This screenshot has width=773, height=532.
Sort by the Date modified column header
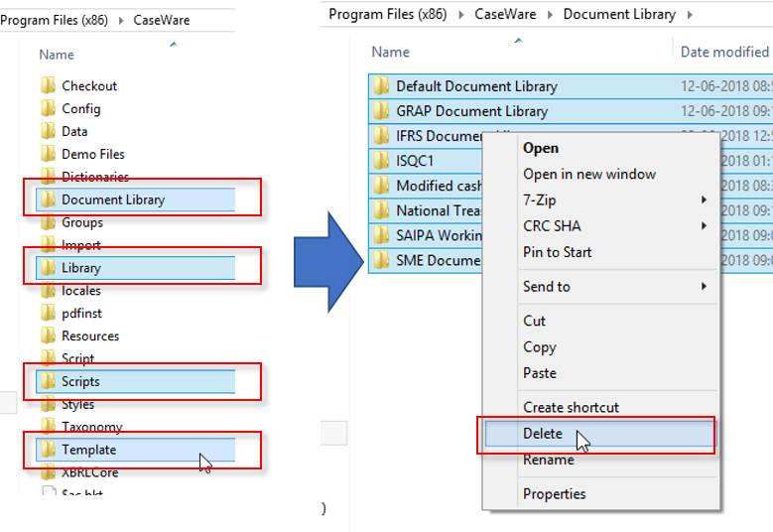point(723,52)
